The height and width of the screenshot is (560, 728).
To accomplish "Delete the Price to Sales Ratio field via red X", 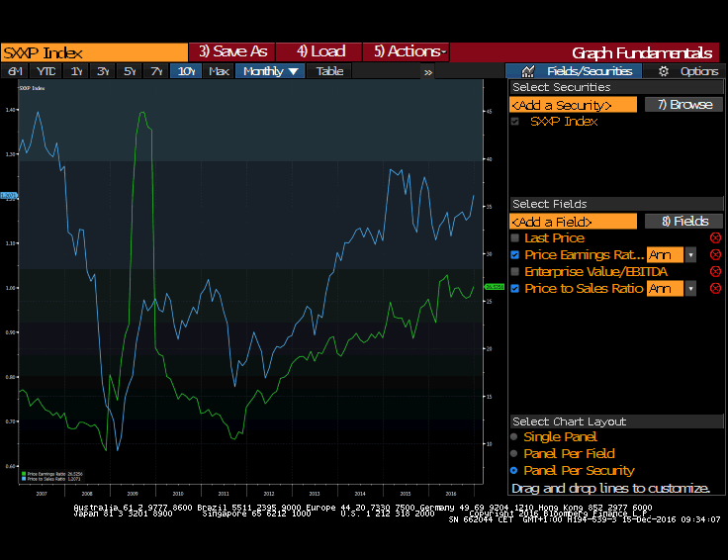I will 715,288.
